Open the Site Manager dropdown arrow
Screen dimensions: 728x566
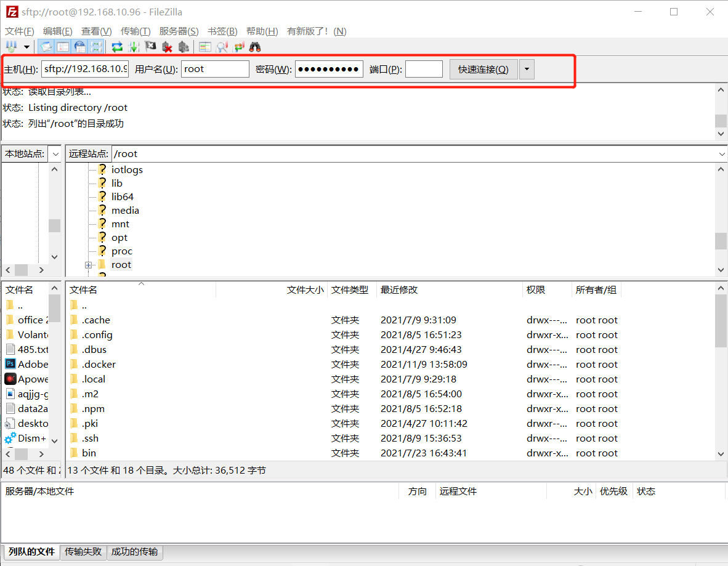(26, 47)
